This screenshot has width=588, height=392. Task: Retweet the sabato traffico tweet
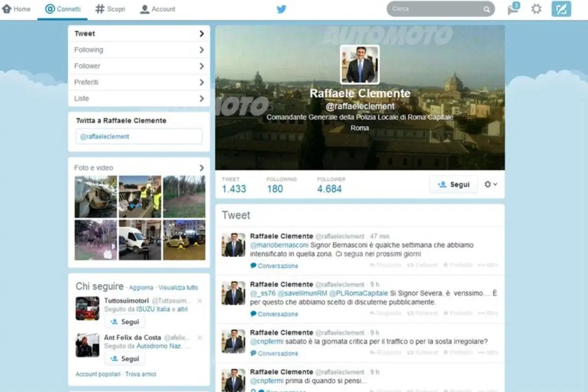(x=422, y=352)
